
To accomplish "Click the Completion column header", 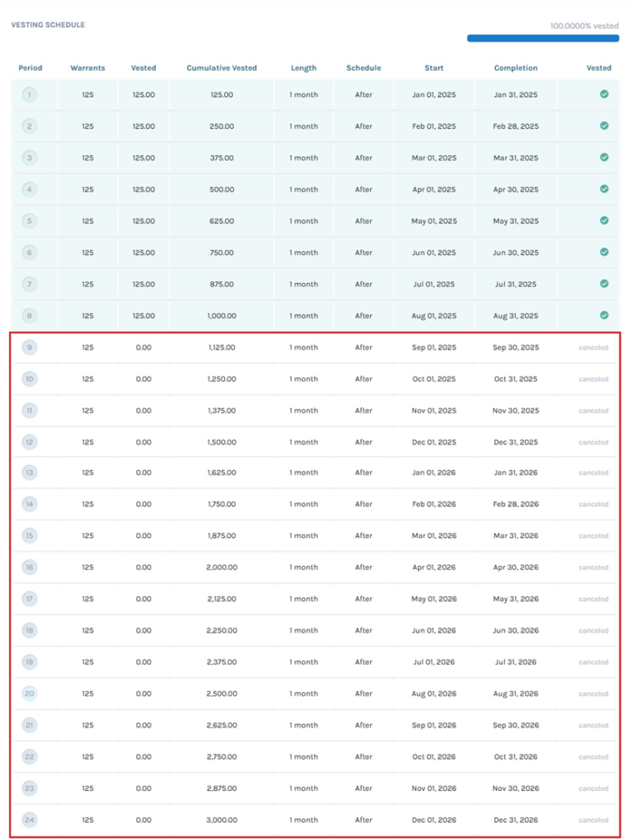I will pyautogui.click(x=515, y=68).
